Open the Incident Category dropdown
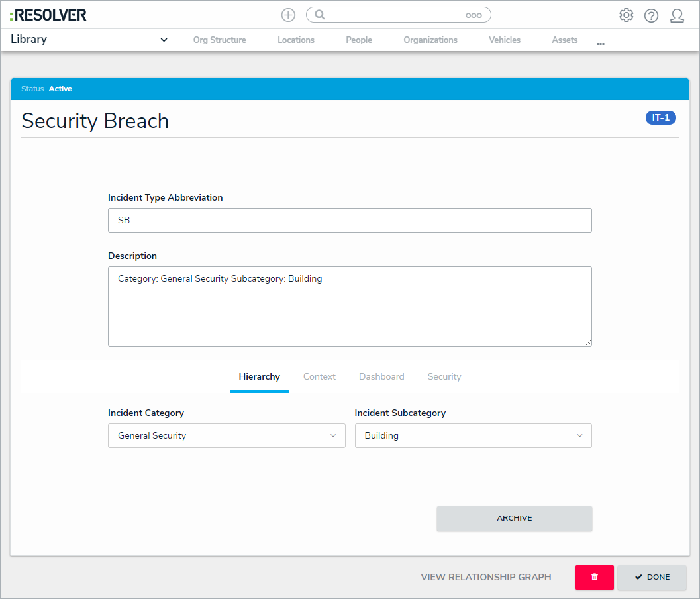This screenshot has height=599, width=700. tap(226, 435)
